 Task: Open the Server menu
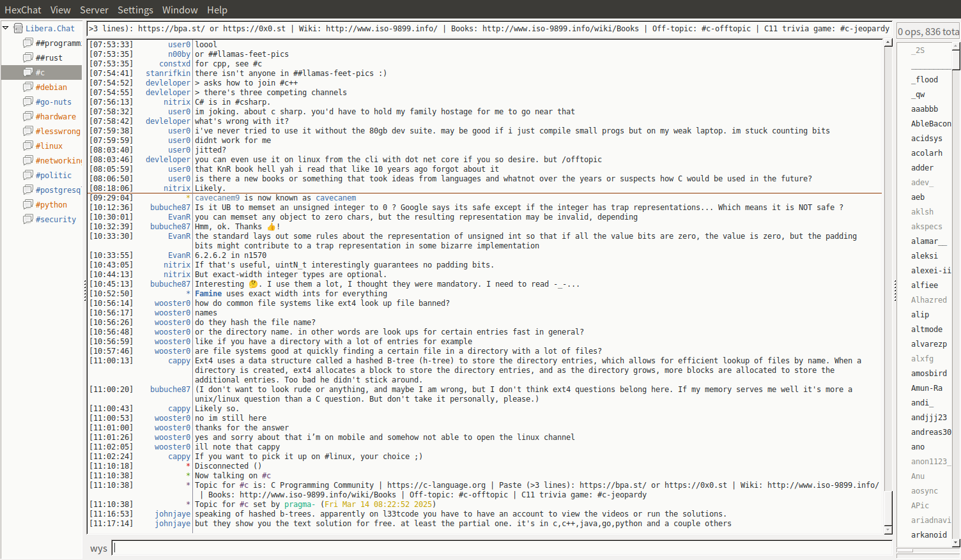pyautogui.click(x=94, y=10)
